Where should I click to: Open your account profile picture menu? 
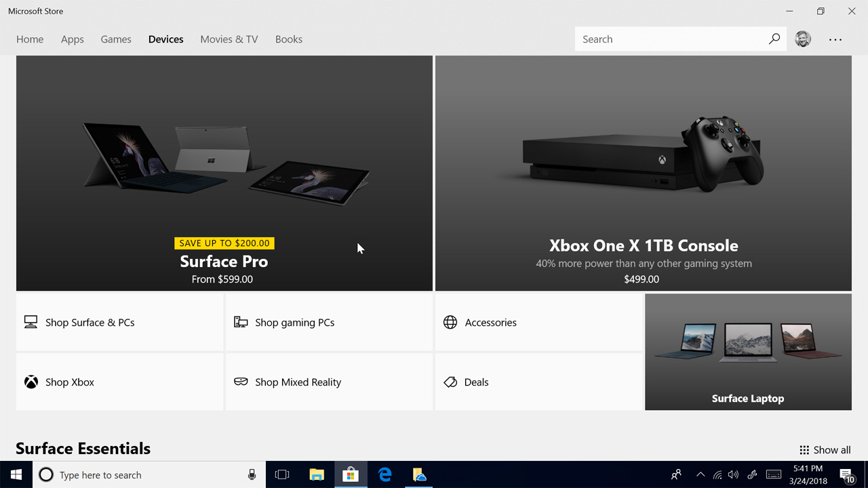click(x=802, y=39)
